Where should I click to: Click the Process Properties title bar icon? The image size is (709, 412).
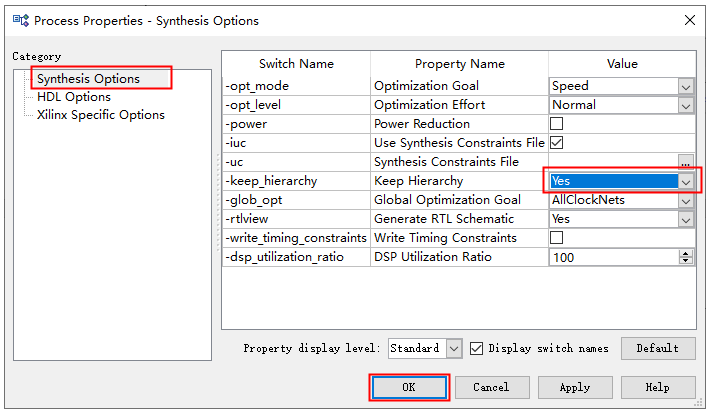click(19, 20)
